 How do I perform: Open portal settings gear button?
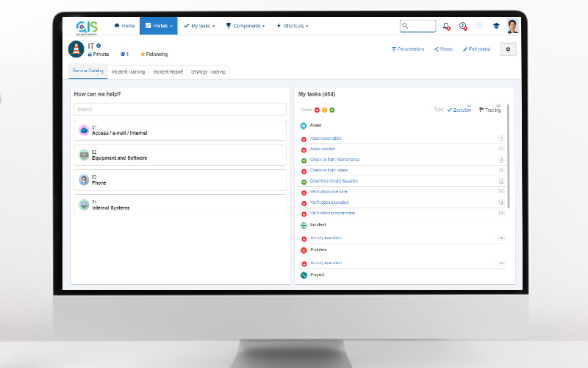pos(508,49)
